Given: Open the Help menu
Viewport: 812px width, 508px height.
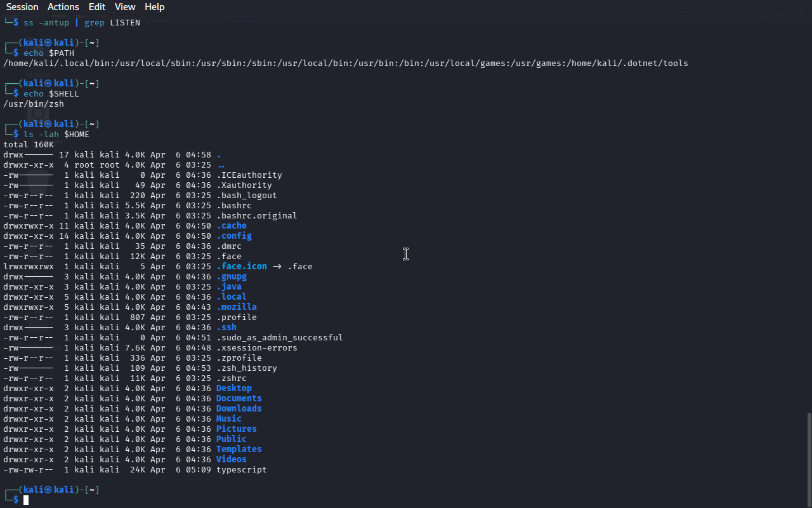Looking at the screenshot, I should point(154,7).
